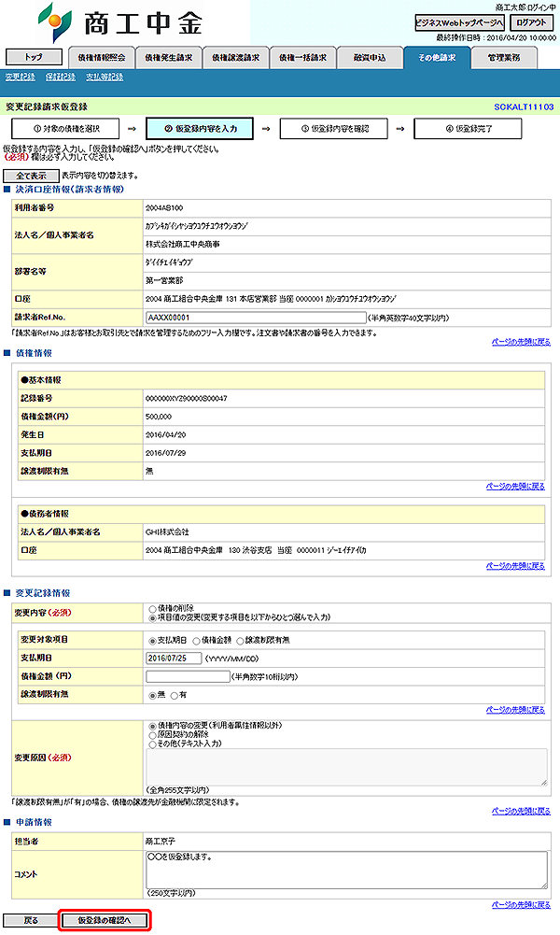Click the 債権金額 value 500,000
This screenshot has height=935, width=560.
coord(159,417)
